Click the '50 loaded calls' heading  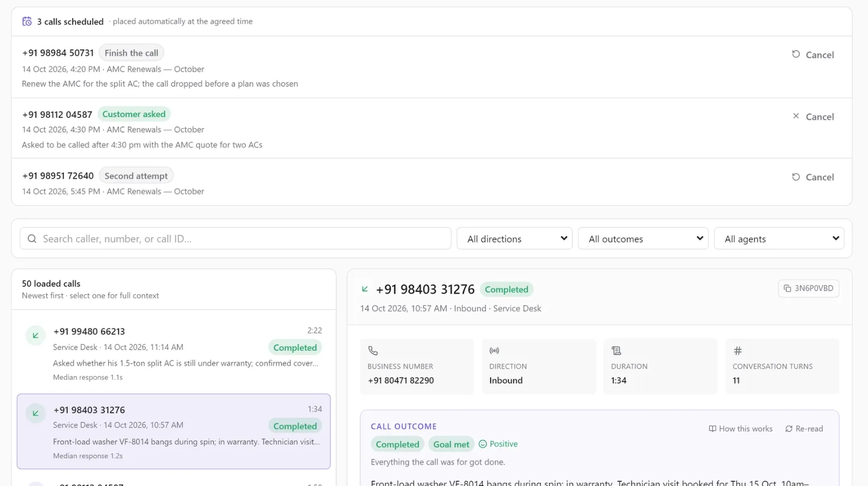click(x=51, y=283)
